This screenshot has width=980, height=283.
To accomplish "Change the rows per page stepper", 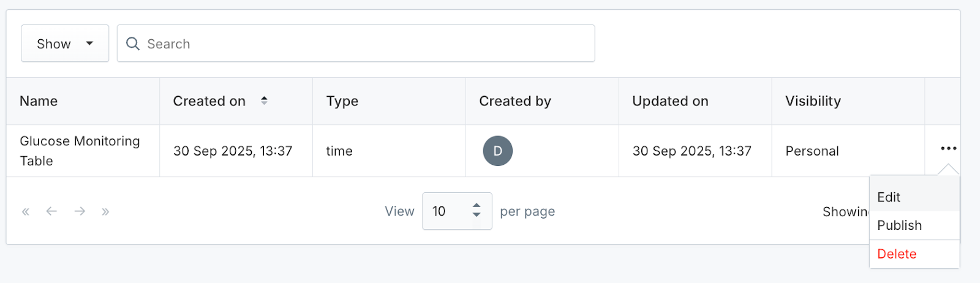I will 476,211.
